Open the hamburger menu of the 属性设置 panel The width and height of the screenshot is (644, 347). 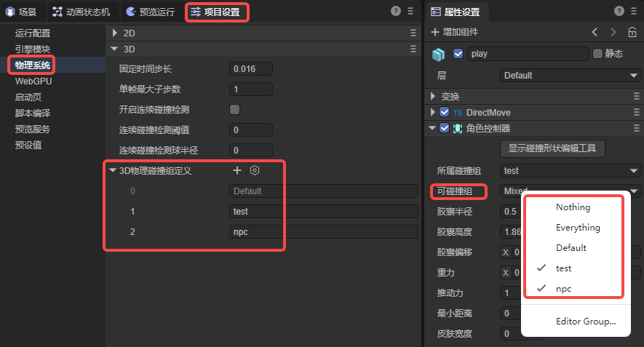tap(633, 11)
